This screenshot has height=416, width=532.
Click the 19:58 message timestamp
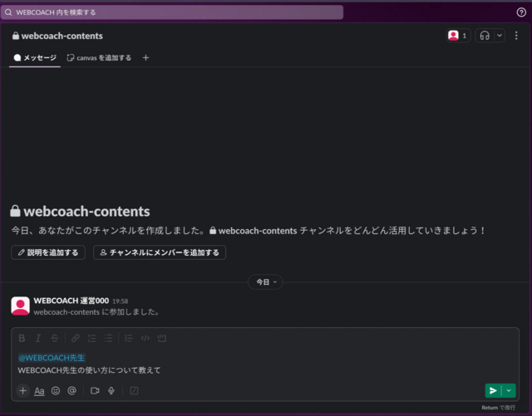point(120,301)
